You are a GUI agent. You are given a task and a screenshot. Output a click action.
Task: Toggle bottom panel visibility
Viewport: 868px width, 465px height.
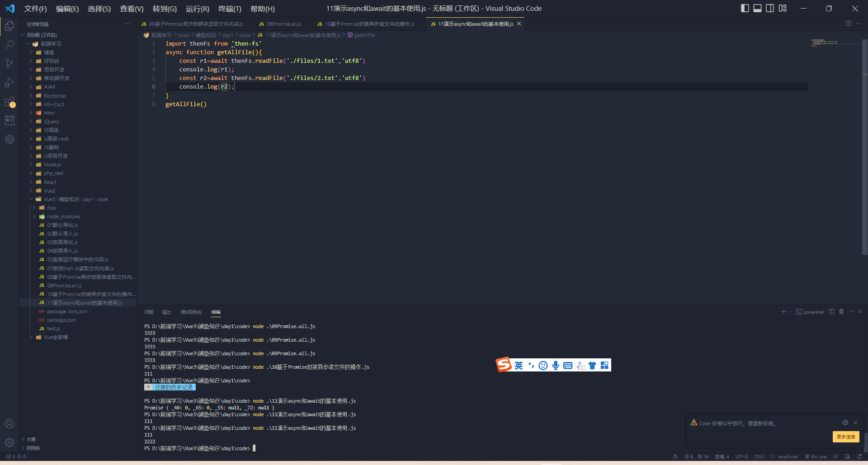click(757, 8)
